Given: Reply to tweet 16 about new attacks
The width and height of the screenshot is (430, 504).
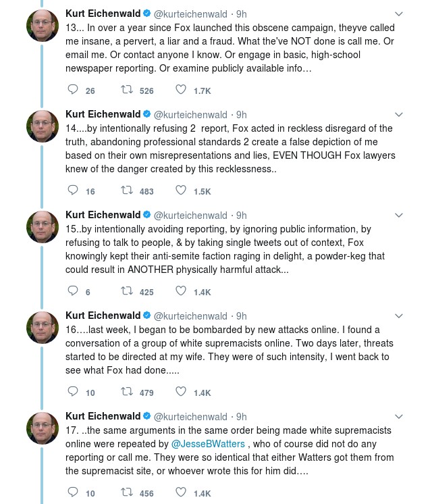Looking at the screenshot, I should click(74, 393).
